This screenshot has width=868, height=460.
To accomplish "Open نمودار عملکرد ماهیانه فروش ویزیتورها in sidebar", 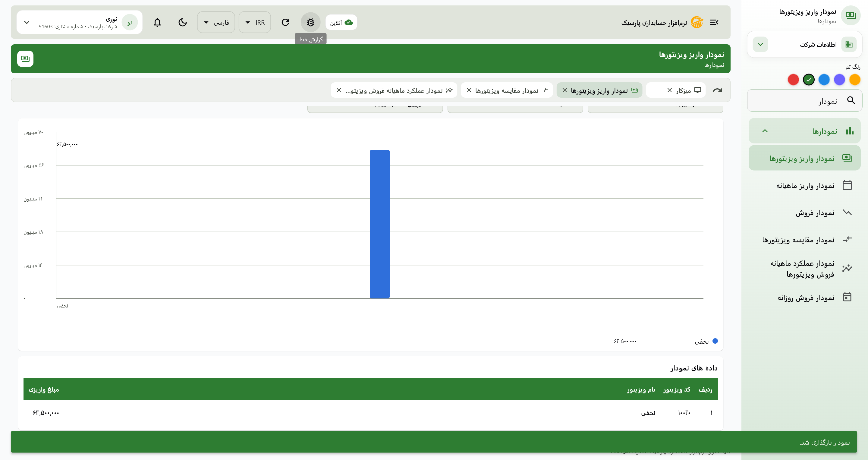I will [804, 269].
